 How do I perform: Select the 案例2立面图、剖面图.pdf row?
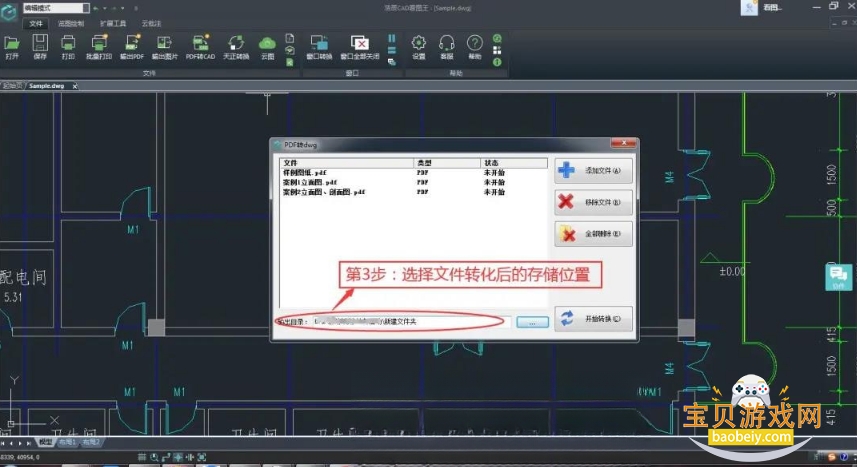coord(413,192)
